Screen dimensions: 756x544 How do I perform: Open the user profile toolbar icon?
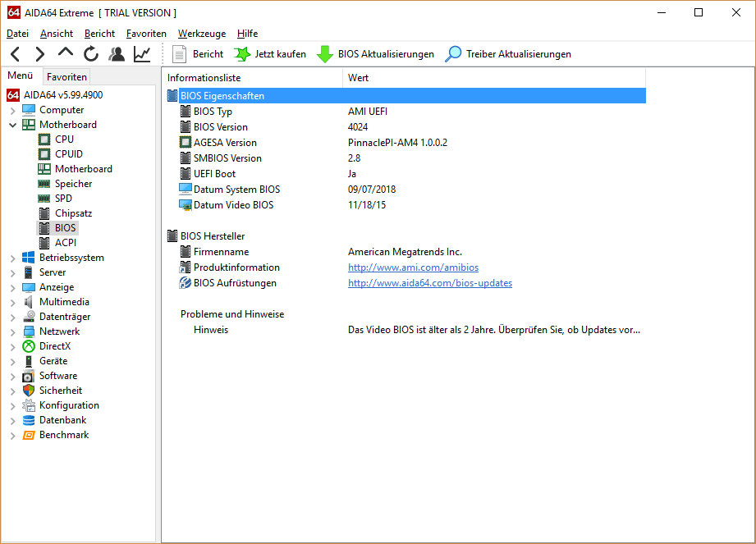click(x=117, y=54)
